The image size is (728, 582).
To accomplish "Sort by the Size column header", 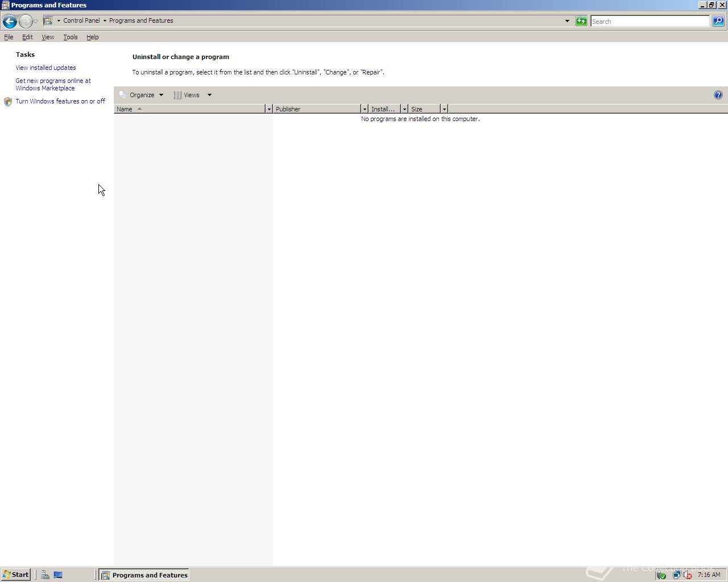I will [424, 109].
